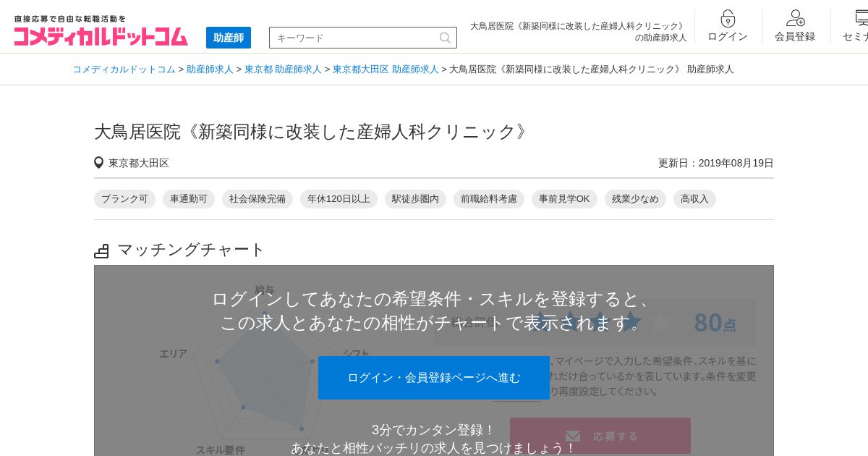Select the 残業少なめ tag
The height and width of the screenshot is (456, 868).
(x=635, y=199)
